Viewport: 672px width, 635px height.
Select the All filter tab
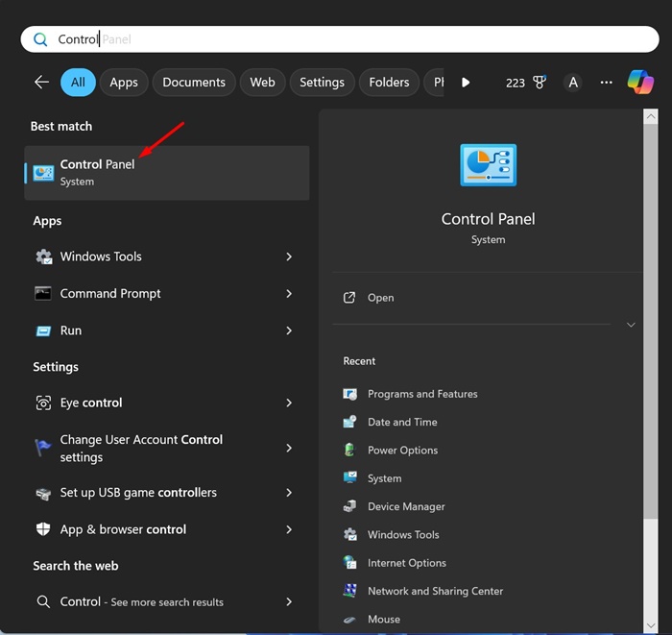(78, 82)
